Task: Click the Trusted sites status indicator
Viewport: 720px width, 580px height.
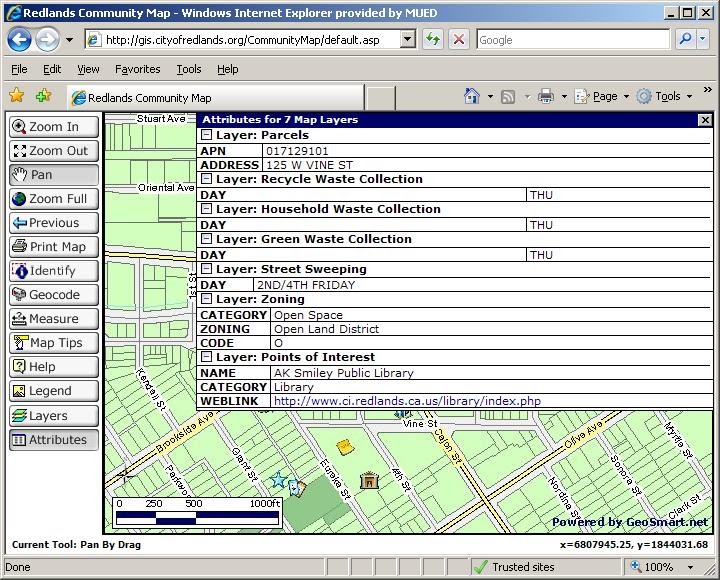Action: pos(513,567)
